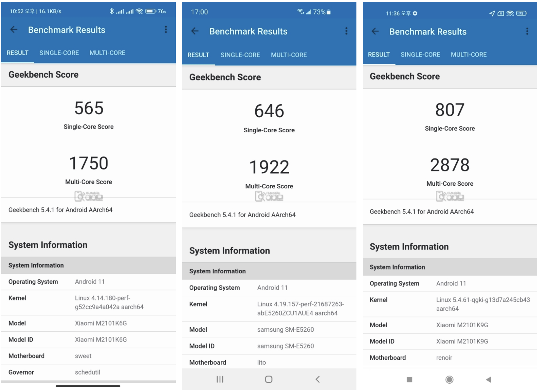
Task: Open SINGLE-CORE tab on middle phone
Action: coord(240,55)
